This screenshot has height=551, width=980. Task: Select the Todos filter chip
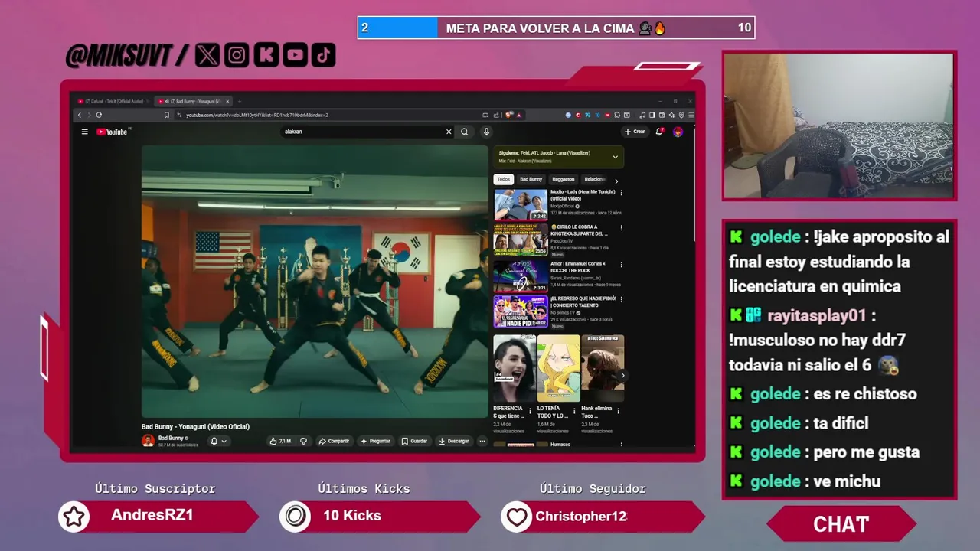(503, 179)
